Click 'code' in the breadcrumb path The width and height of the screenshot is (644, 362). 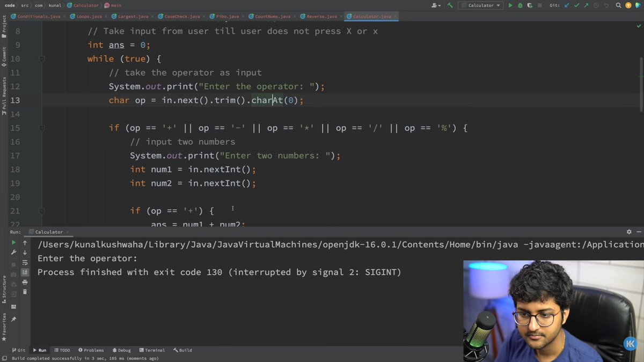click(x=9, y=5)
